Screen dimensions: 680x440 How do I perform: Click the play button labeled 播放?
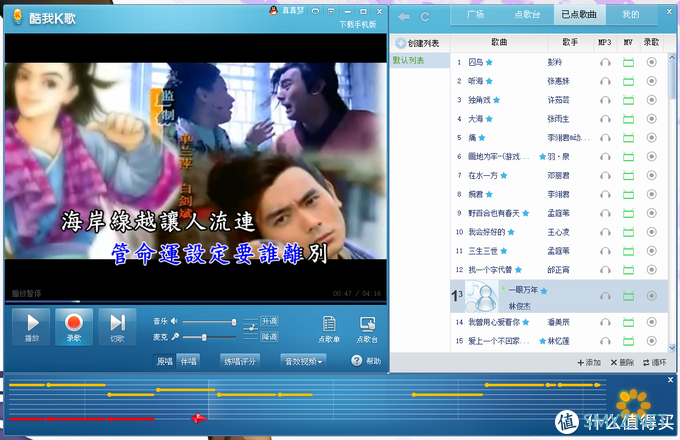point(31,327)
